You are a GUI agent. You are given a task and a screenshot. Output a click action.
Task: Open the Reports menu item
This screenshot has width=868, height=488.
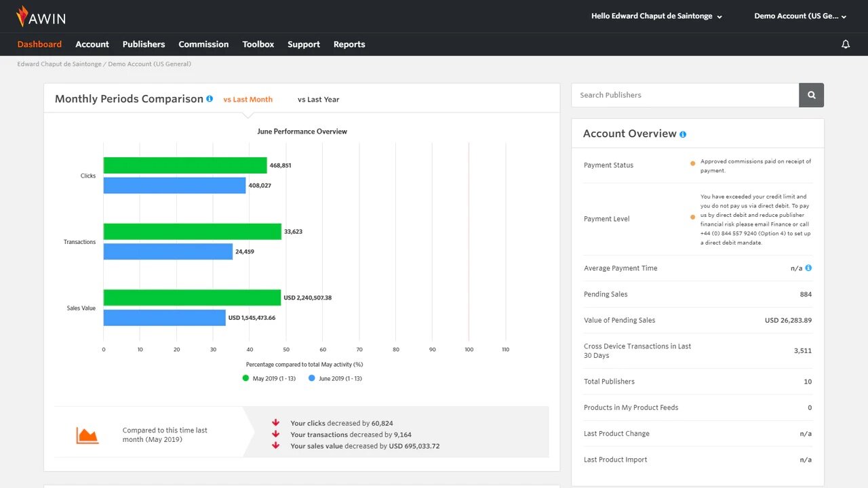pyautogui.click(x=349, y=44)
